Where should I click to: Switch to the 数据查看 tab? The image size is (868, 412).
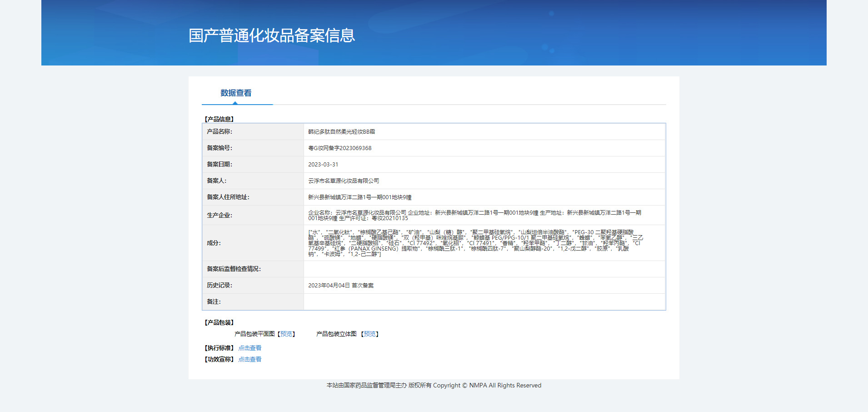click(235, 93)
